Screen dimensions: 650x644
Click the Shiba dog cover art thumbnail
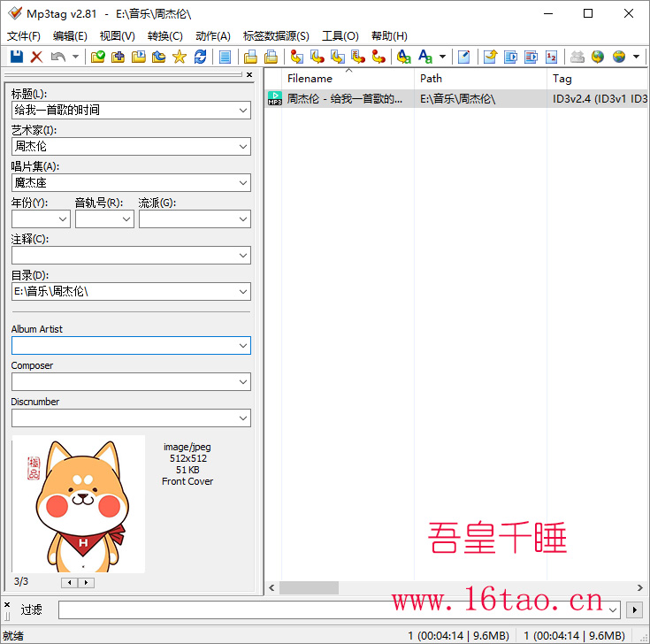[x=79, y=504]
